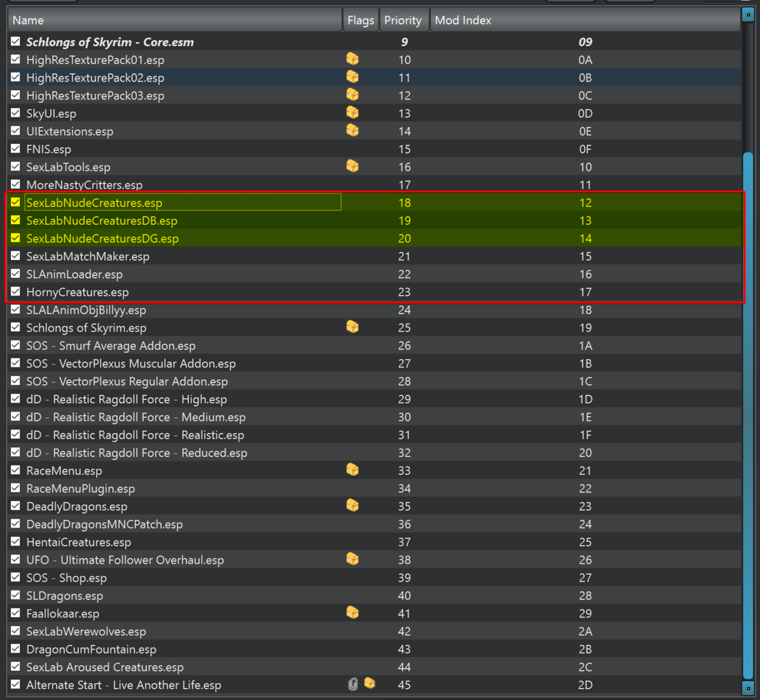This screenshot has height=700, width=760.
Task: Click the archive flag icon for SkyUI.esp
Action: (352, 113)
